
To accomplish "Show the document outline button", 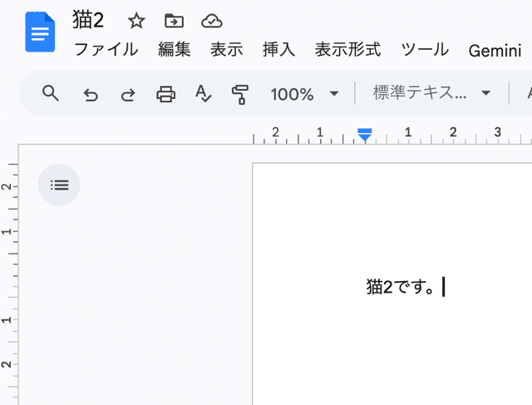I will [x=59, y=185].
